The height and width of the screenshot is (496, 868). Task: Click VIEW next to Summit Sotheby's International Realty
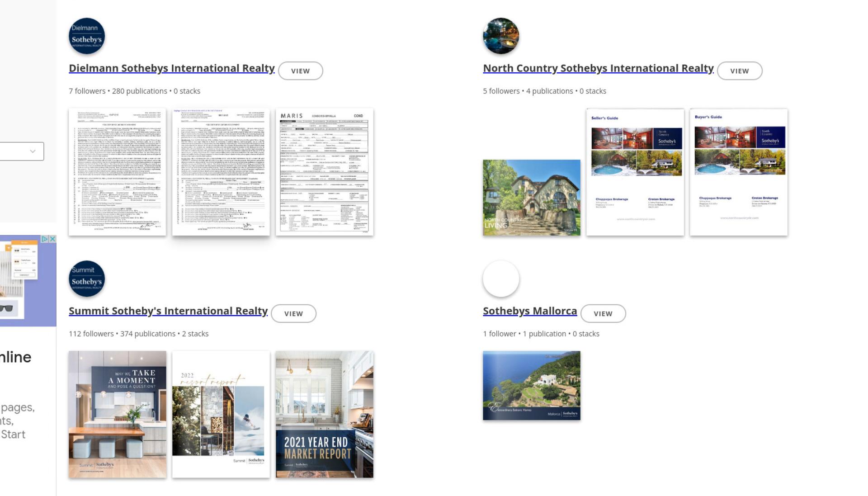point(293,314)
